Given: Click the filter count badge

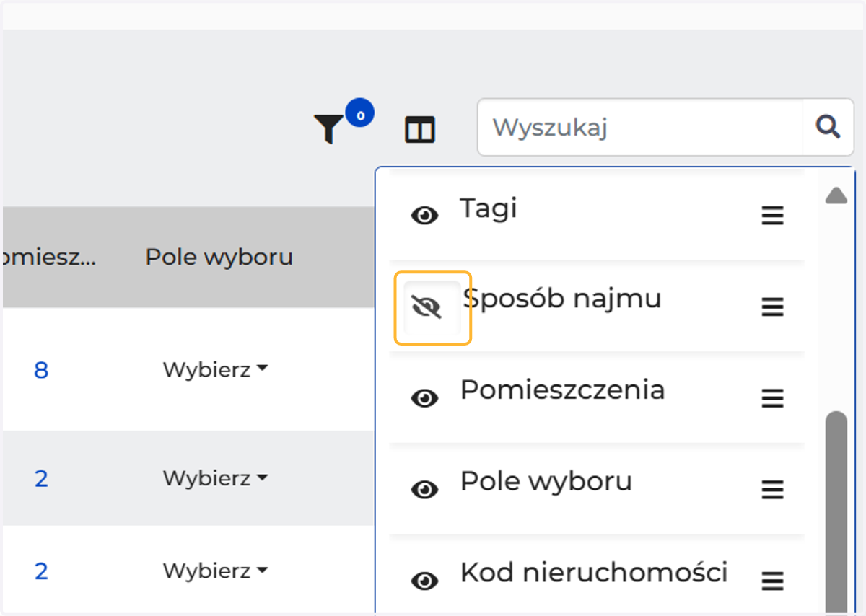Looking at the screenshot, I should tap(359, 113).
